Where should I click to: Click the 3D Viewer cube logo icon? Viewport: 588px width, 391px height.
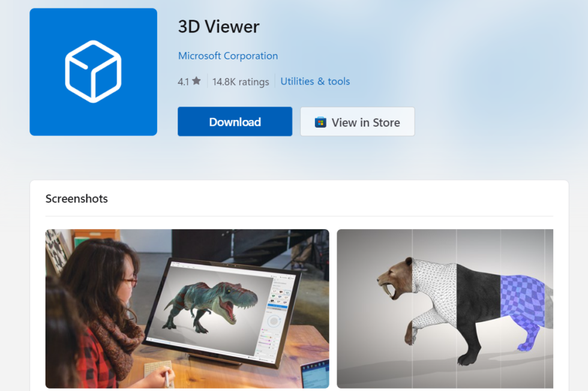click(93, 71)
